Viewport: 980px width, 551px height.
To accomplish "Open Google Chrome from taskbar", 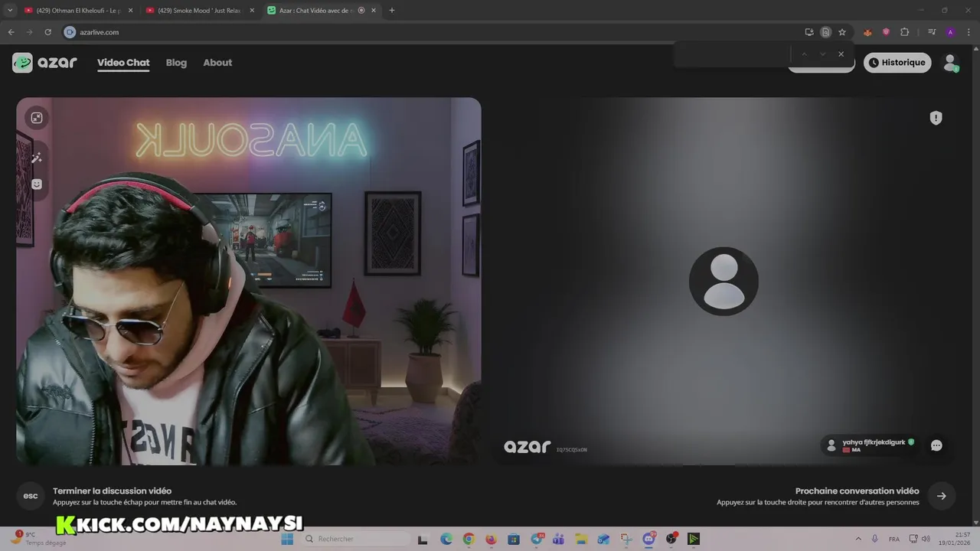I will (x=469, y=539).
